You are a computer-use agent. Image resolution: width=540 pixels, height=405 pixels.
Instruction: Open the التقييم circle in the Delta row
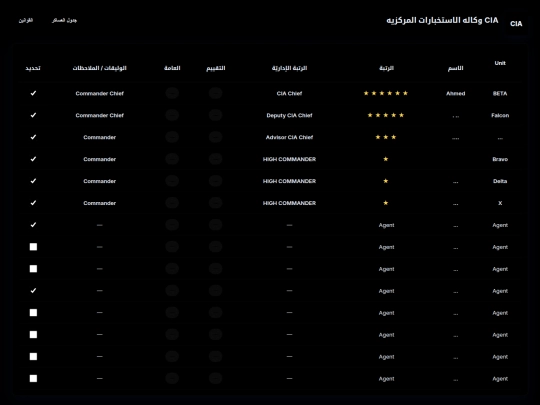point(216,181)
